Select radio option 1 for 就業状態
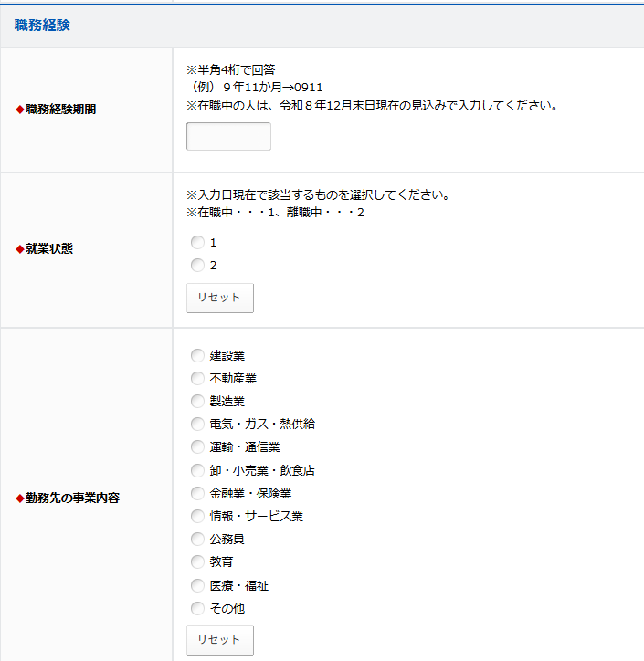This screenshot has height=661, width=644. (197, 243)
